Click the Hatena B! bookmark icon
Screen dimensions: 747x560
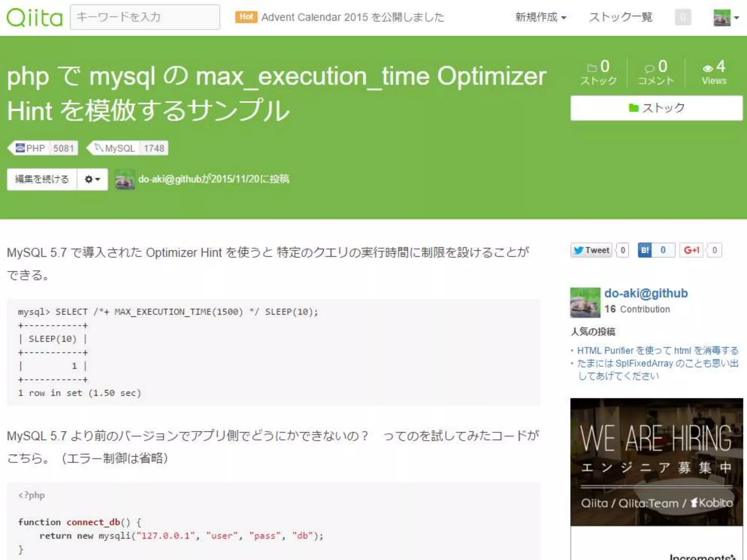pos(645,250)
